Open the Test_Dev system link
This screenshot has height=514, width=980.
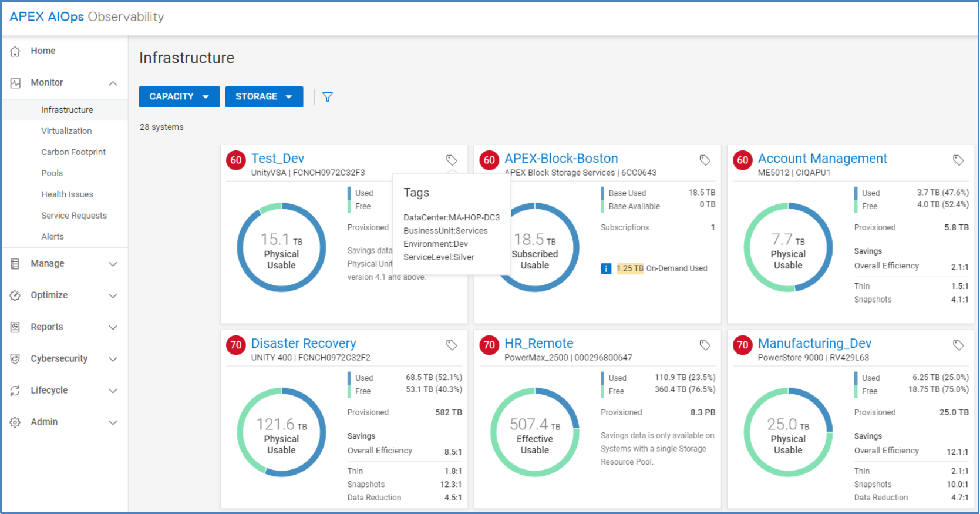pyautogui.click(x=278, y=159)
